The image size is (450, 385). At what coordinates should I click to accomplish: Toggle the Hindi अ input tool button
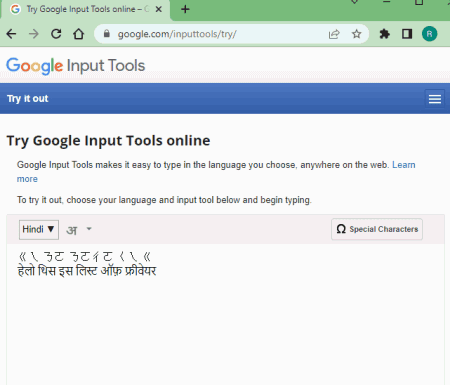coord(72,230)
